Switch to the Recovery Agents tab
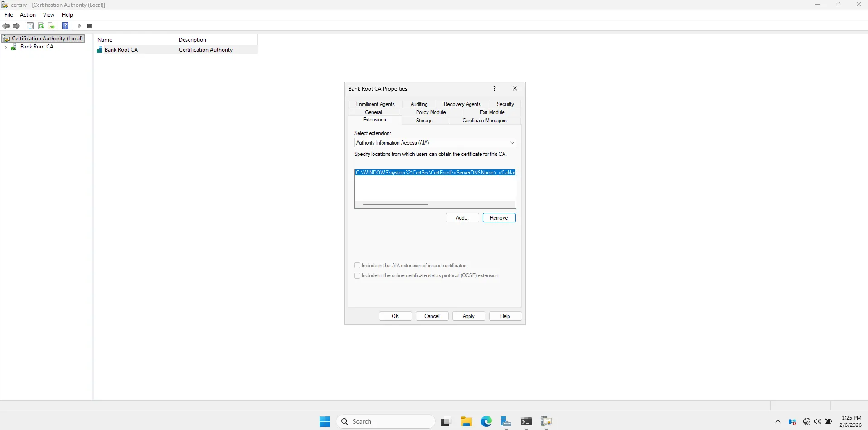The image size is (868, 430). coord(462,104)
